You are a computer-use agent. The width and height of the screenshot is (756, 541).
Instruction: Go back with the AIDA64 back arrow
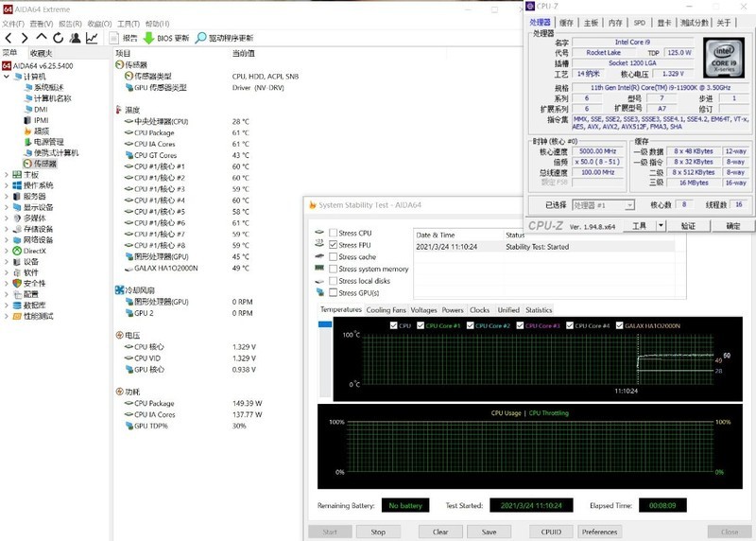coord(9,38)
